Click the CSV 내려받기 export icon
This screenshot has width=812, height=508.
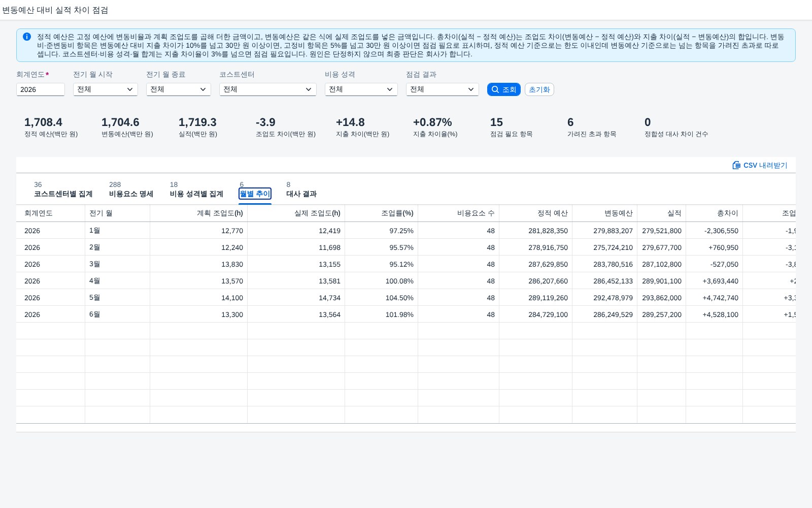click(x=736, y=165)
